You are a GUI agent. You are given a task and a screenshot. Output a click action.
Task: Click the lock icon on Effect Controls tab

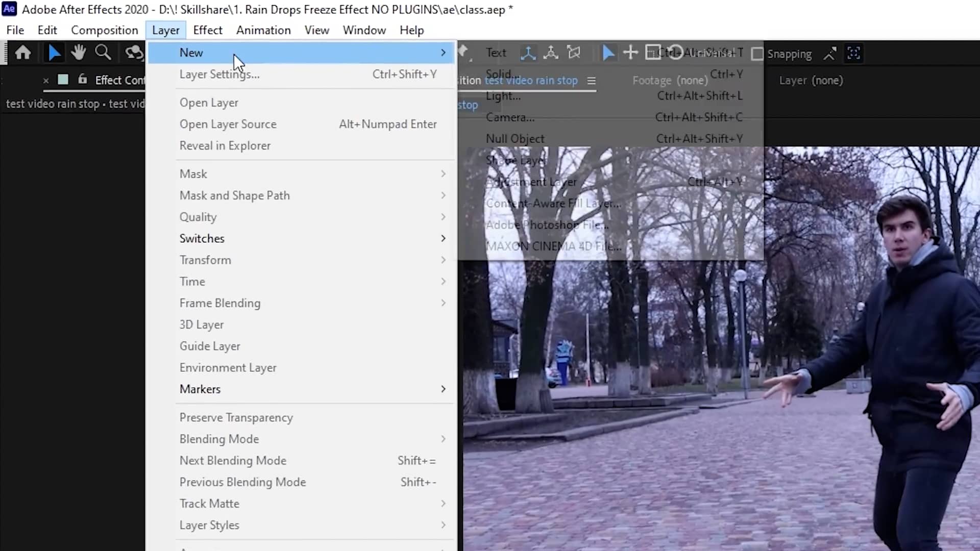(82, 80)
